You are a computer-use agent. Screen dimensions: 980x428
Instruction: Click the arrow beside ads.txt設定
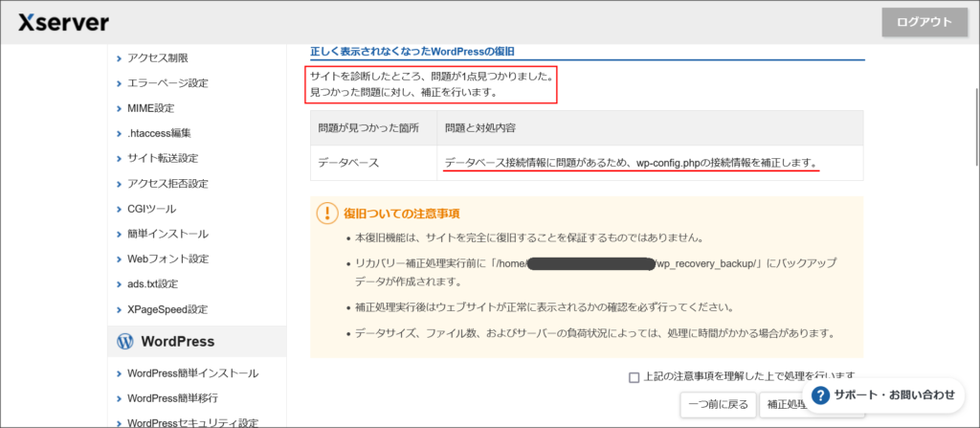tap(119, 284)
